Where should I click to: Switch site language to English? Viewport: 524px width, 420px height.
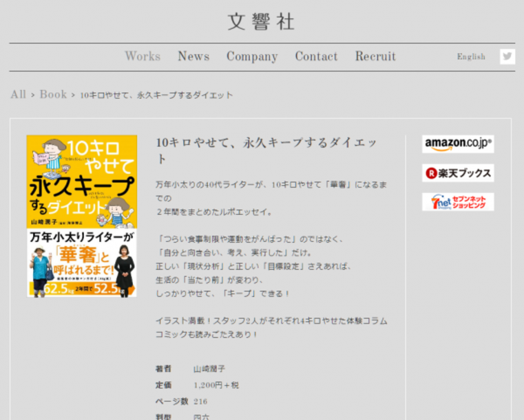[x=471, y=56]
